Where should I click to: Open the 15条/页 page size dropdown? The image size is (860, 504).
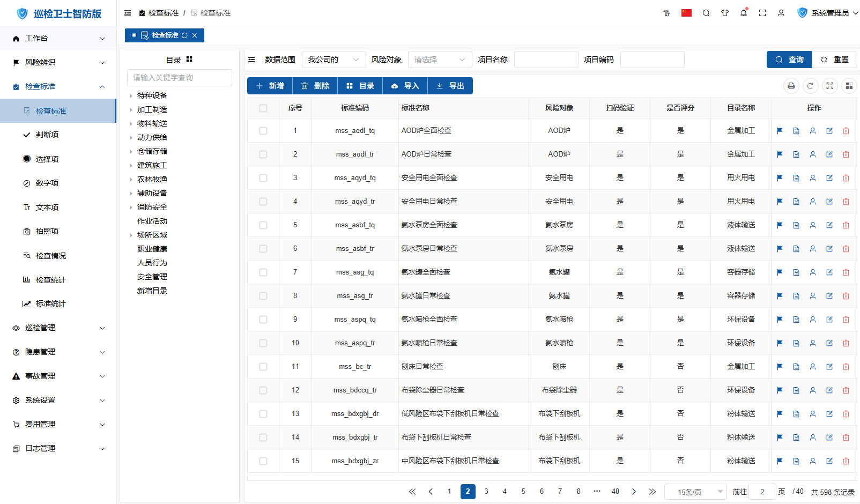click(x=695, y=492)
